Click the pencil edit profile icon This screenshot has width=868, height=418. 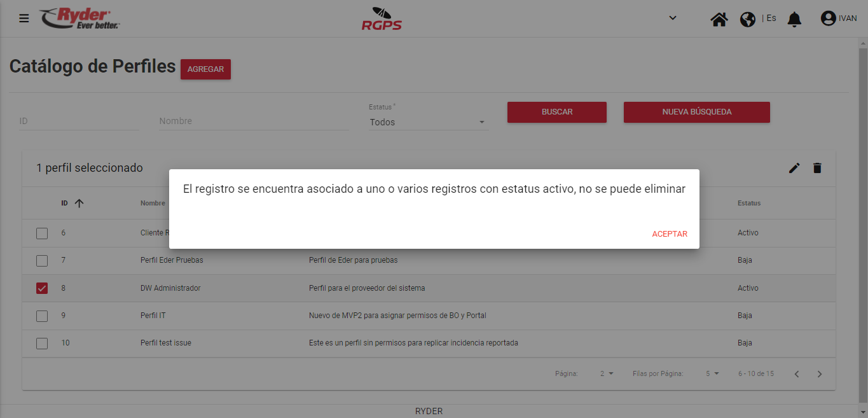[794, 168]
